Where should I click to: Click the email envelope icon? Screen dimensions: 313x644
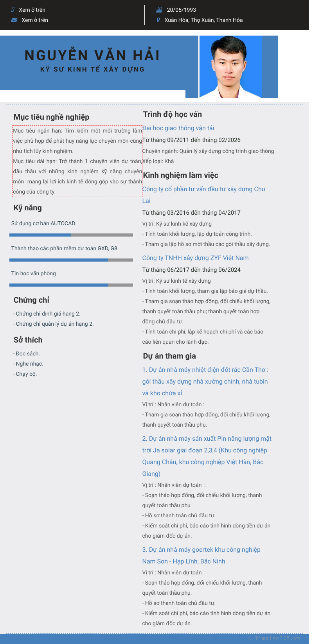pyautogui.click(x=14, y=20)
